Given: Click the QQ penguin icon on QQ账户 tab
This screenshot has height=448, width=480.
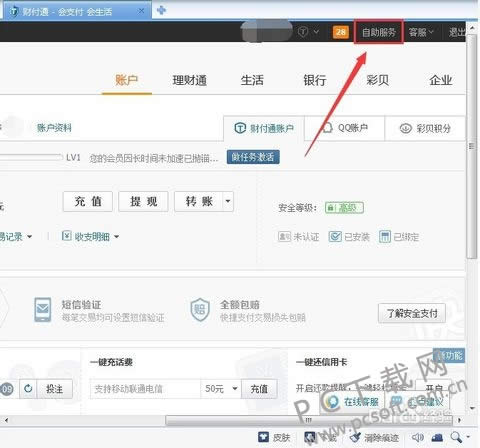Looking at the screenshot, I should (328, 128).
